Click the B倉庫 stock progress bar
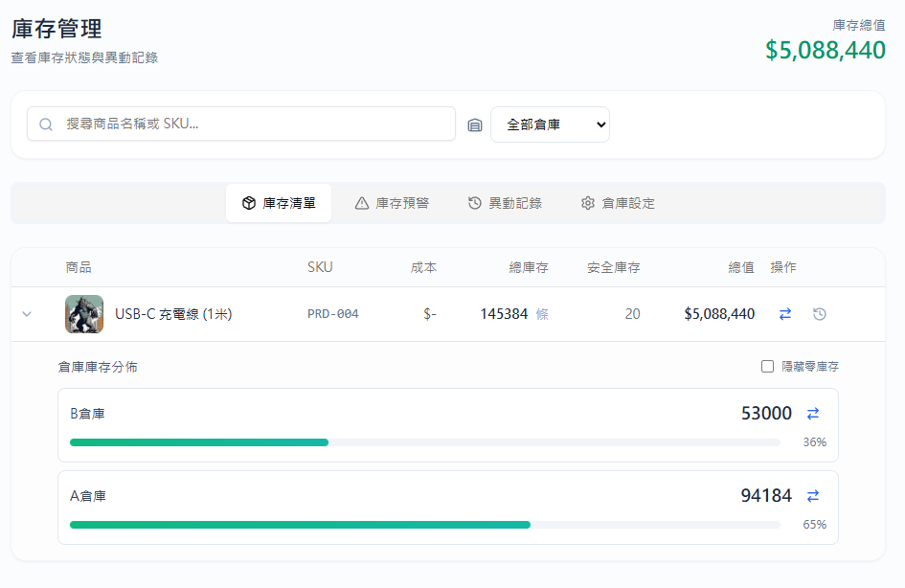905x588 pixels. [x=424, y=442]
